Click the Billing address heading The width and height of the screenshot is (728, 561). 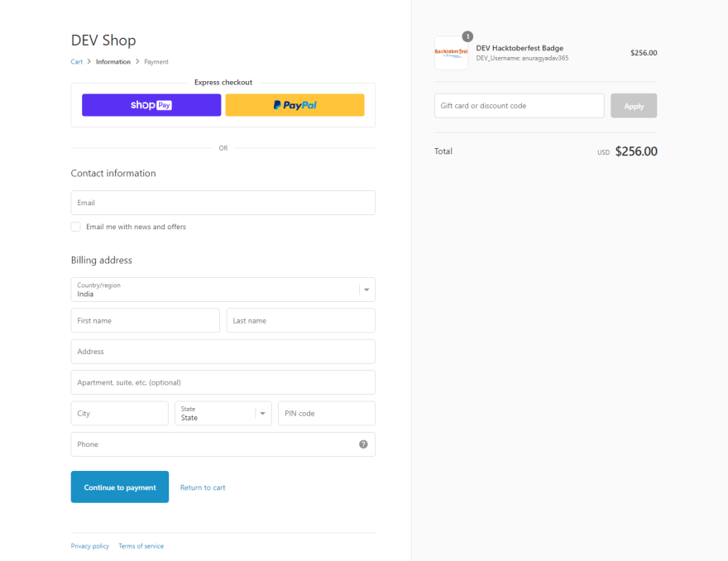101,260
